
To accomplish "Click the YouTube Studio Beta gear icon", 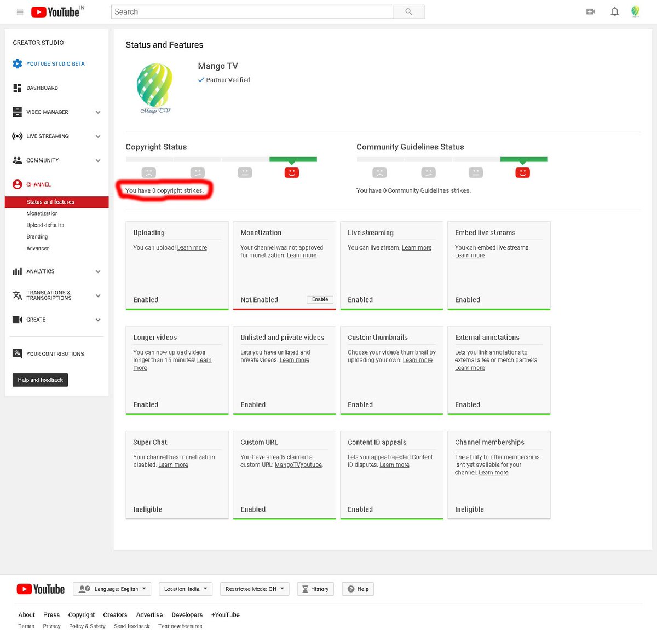I will pos(18,63).
